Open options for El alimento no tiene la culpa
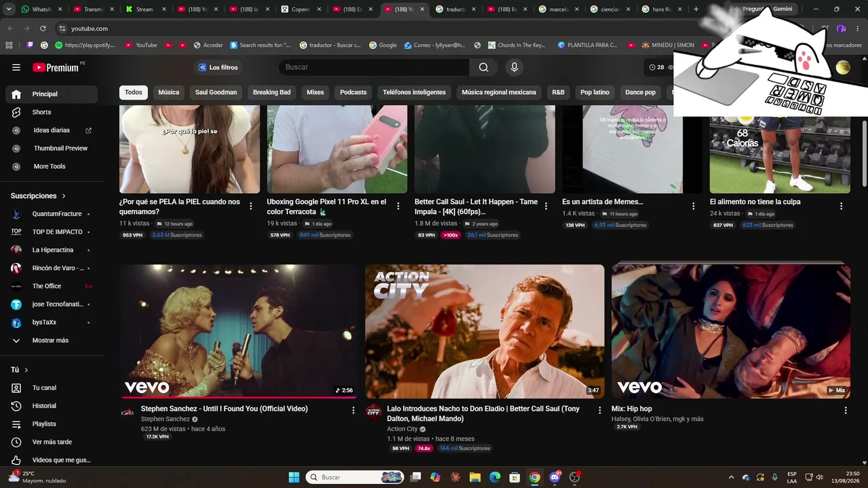This screenshot has height=488, width=868. 841,206
